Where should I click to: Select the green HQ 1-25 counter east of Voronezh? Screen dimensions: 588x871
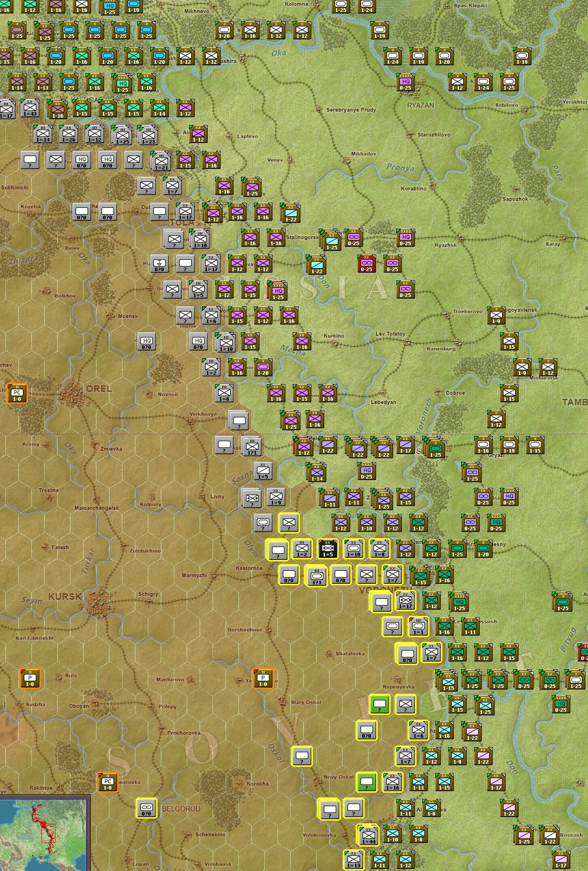(x=459, y=602)
